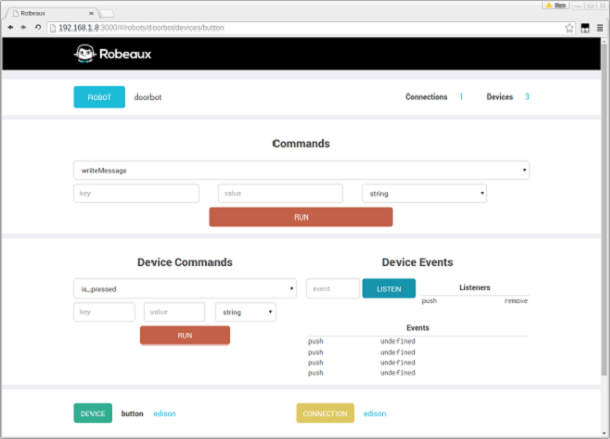Click the Device Events heading

(417, 262)
